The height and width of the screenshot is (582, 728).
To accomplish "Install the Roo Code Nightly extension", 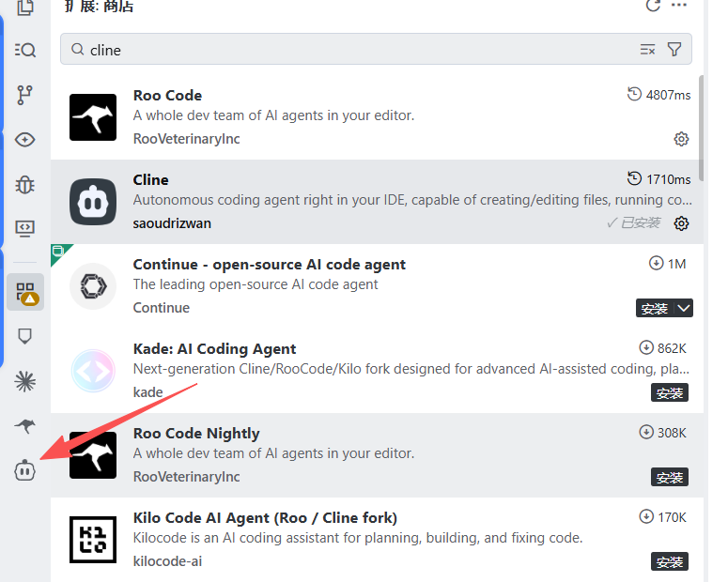I will pyautogui.click(x=670, y=477).
